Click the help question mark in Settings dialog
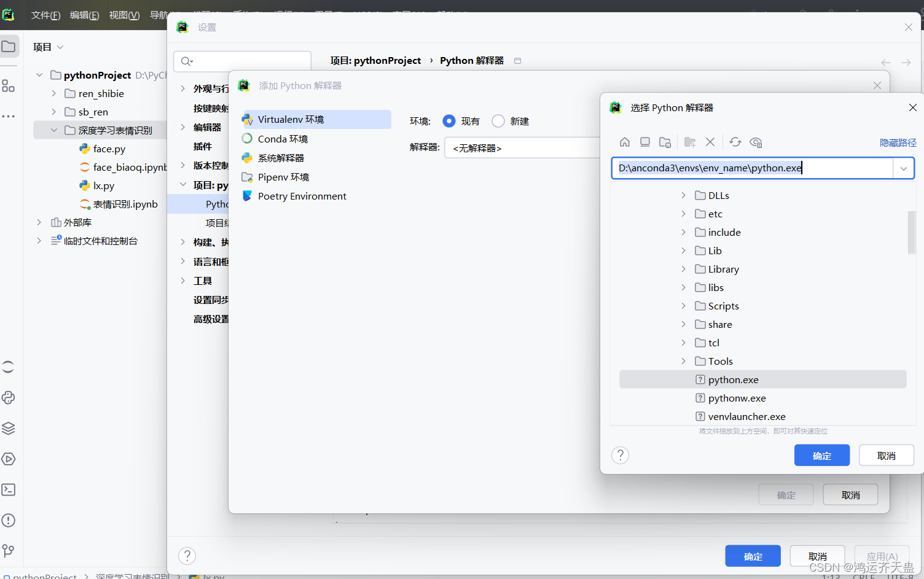 coord(187,556)
